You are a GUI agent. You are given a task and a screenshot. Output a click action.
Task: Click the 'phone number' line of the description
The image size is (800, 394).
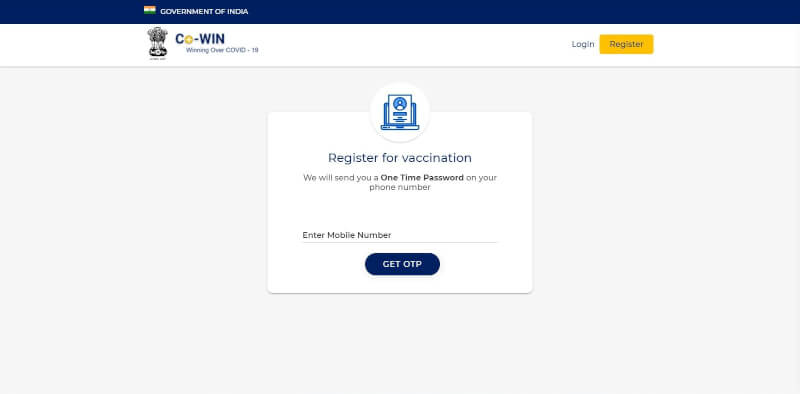400,188
